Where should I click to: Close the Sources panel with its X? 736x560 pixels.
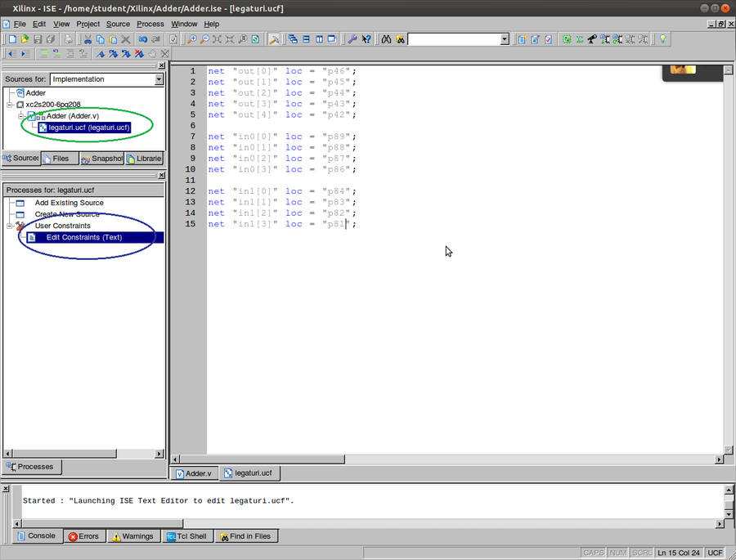tap(161, 65)
